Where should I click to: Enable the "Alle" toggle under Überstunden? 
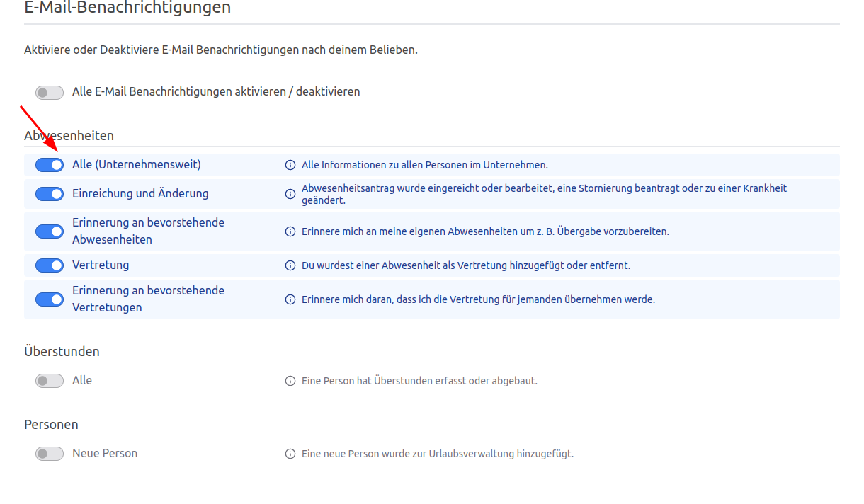(x=49, y=380)
